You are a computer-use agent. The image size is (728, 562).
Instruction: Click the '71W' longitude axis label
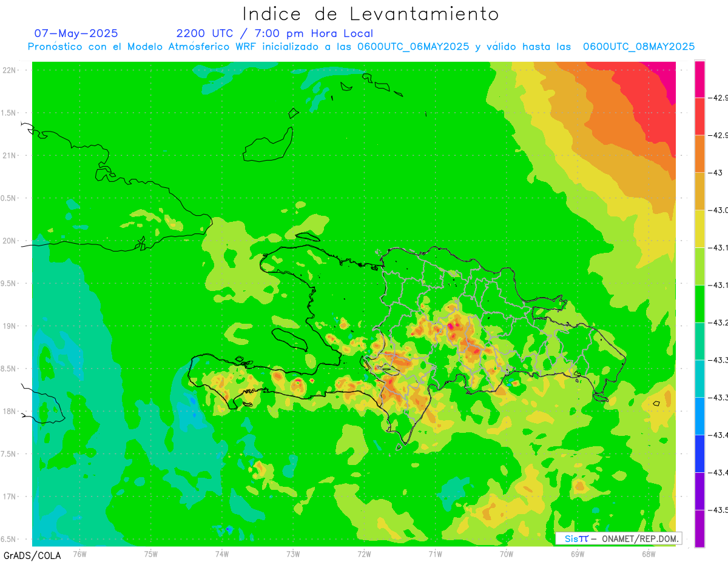pos(435,554)
